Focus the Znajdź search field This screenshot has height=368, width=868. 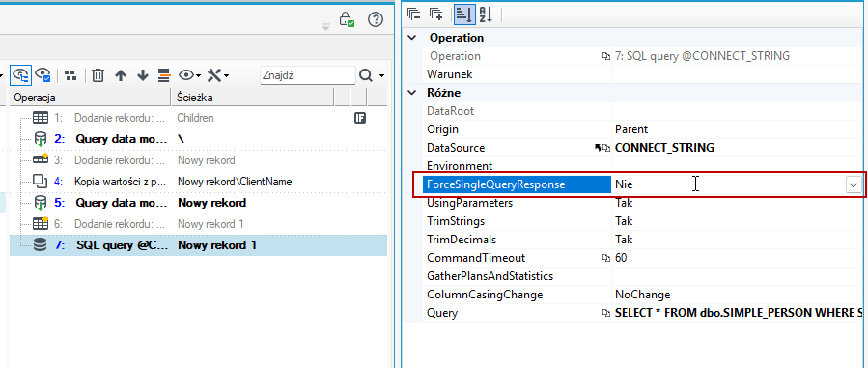click(x=307, y=75)
